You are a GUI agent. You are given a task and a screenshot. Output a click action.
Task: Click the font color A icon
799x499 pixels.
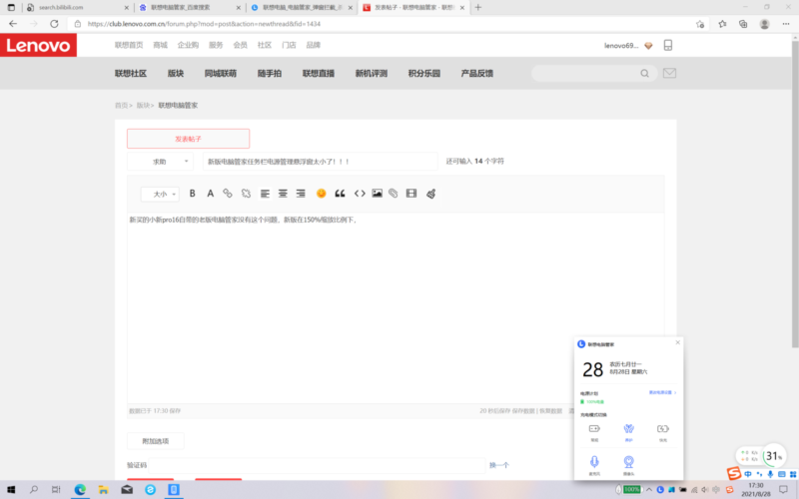[210, 193]
